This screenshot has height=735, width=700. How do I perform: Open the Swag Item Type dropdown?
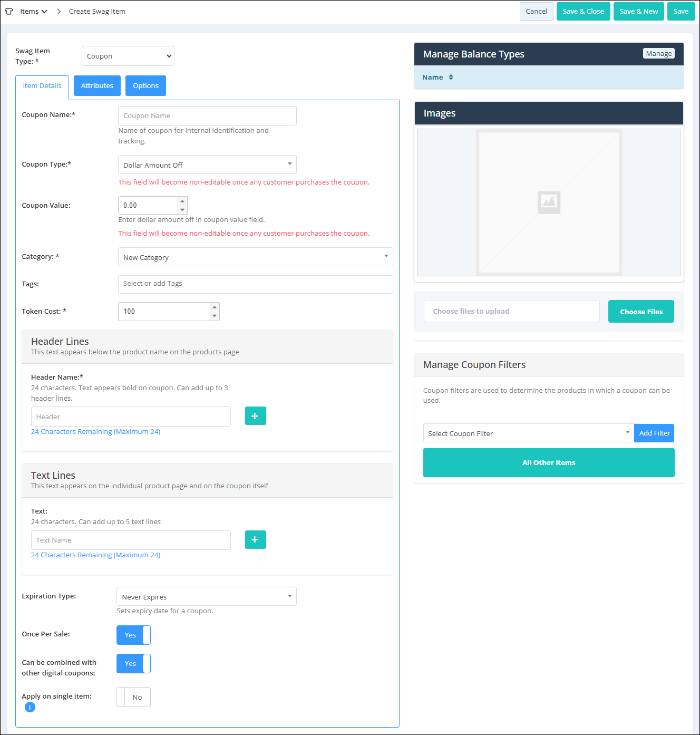point(128,56)
